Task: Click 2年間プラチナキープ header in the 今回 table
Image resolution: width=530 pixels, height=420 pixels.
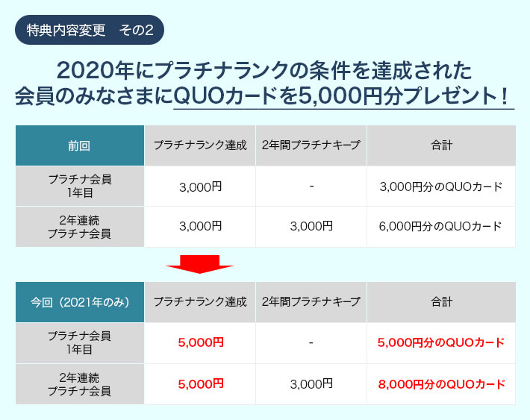Action: [x=311, y=302]
